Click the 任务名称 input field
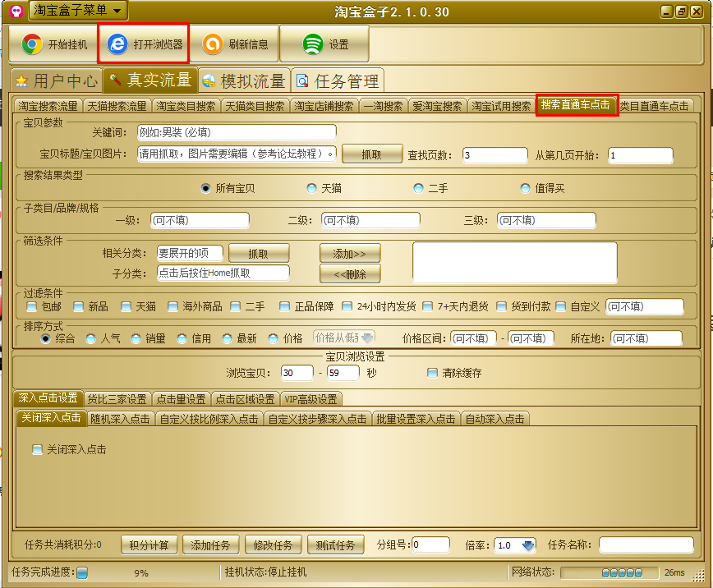This screenshot has width=713, height=588. (x=646, y=544)
